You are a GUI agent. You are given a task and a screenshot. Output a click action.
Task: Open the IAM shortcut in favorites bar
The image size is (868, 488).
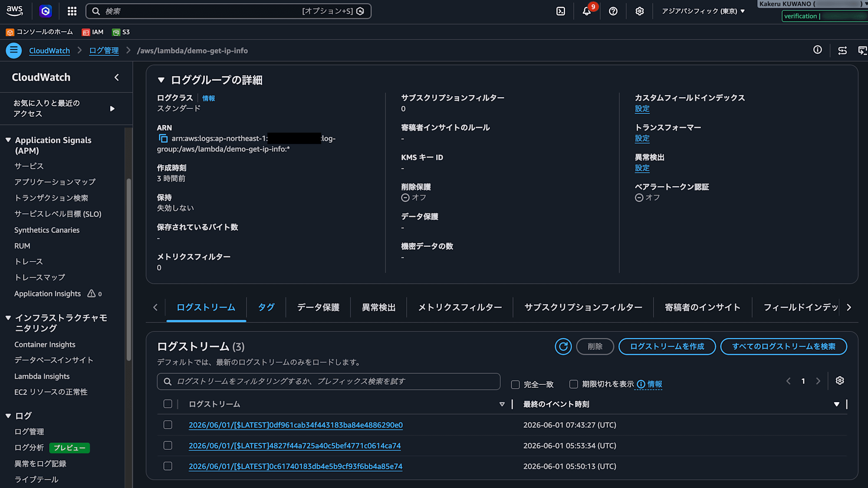point(93,32)
